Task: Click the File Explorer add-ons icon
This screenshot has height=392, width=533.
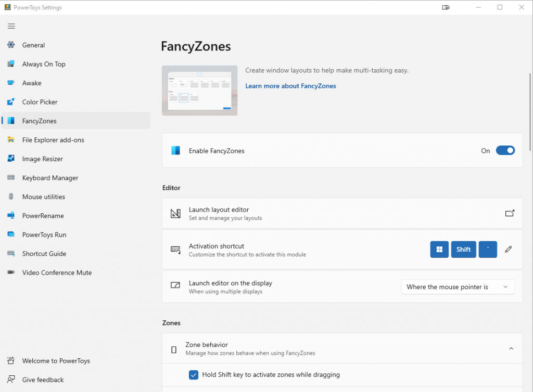Action: pyautogui.click(x=11, y=140)
